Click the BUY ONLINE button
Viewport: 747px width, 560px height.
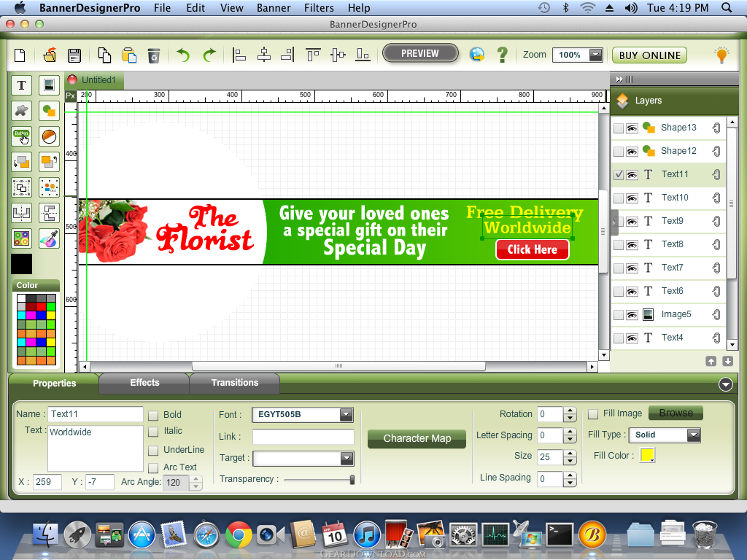[x=650, y=55]
